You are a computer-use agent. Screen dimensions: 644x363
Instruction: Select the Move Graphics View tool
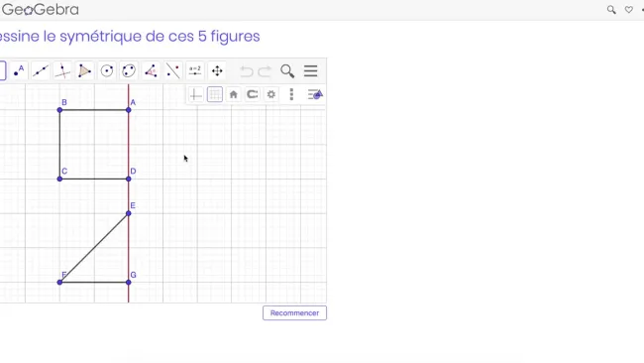click(x=217, y=71)
